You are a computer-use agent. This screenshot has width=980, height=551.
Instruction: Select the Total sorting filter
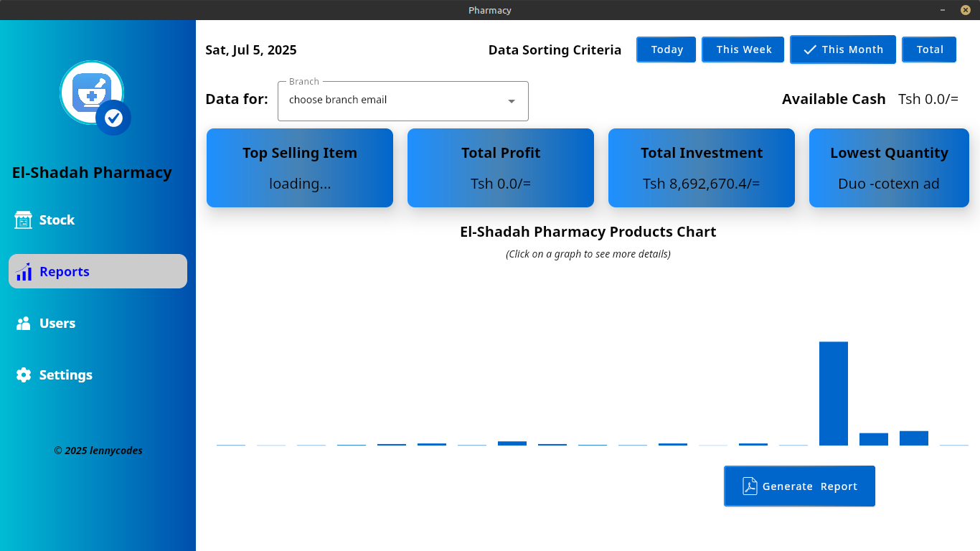coord(929,50)
